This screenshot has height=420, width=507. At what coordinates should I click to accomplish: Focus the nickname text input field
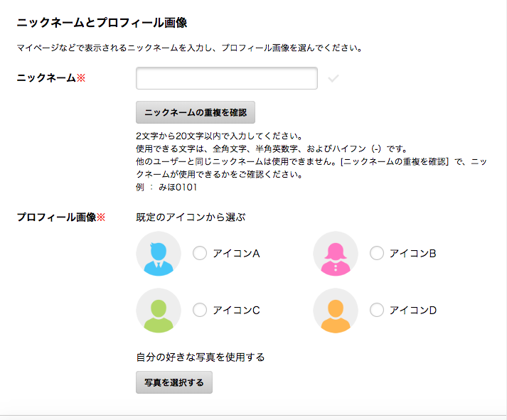tap(227, 78)
